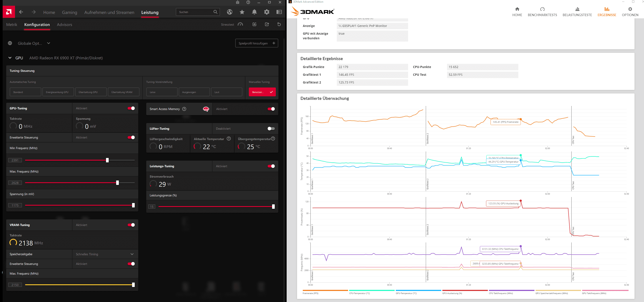Enable Lüfter-Tuning switch
The image size is (644, 302).
271,129
